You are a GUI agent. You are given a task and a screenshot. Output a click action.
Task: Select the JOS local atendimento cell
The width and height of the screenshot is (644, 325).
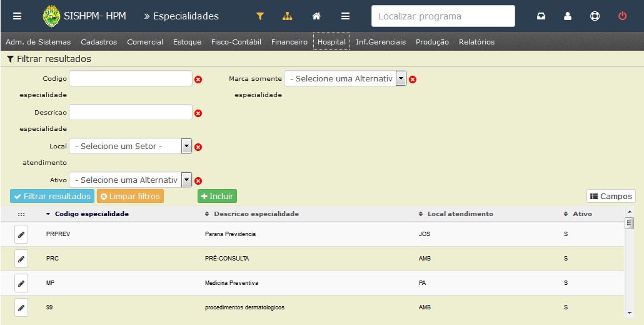pos(425,234)
